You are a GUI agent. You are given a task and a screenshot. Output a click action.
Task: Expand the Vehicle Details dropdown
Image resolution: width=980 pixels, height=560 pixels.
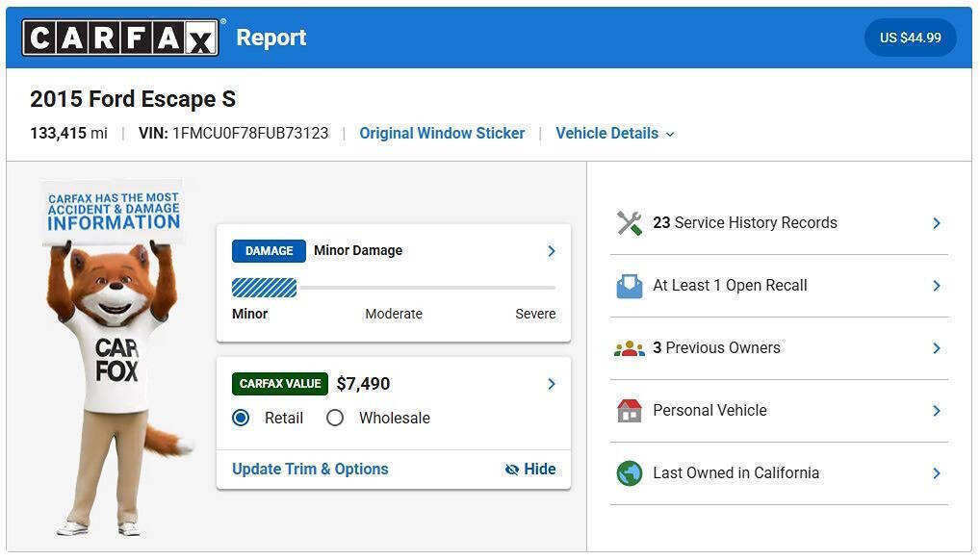(x=615, y=133)
